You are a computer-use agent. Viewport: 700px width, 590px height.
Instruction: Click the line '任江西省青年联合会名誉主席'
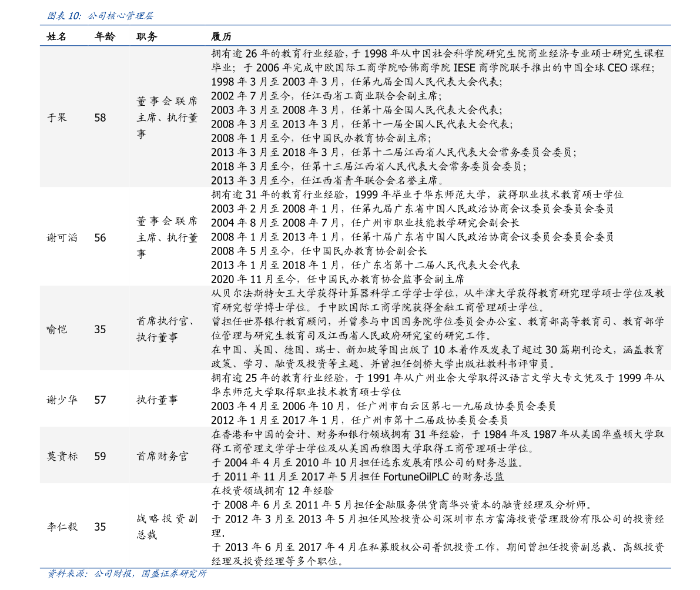pyautogui.click(x=328, y=180)
